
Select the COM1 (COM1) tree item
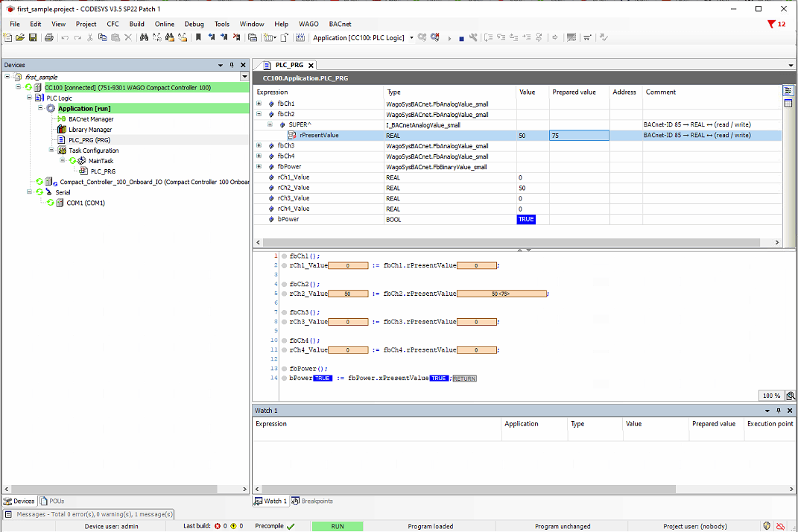(86, 203)
